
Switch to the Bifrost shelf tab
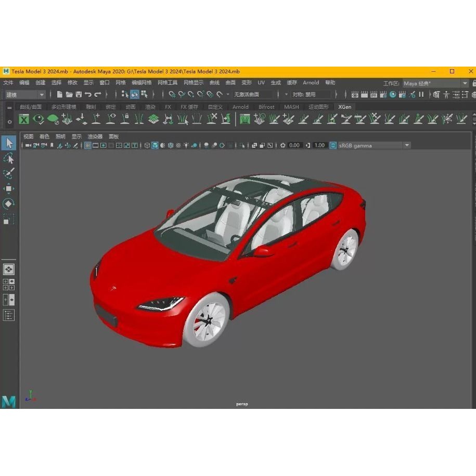[266, 107]
